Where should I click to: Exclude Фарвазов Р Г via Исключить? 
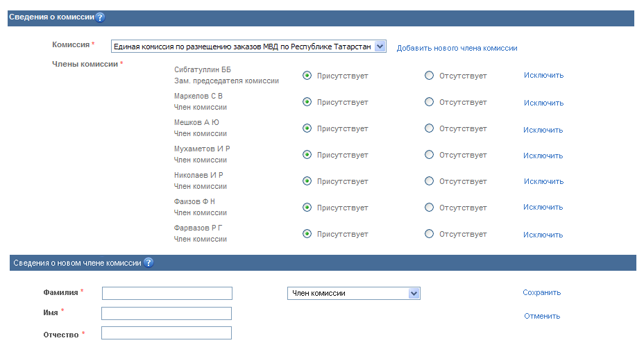[543, 235]
